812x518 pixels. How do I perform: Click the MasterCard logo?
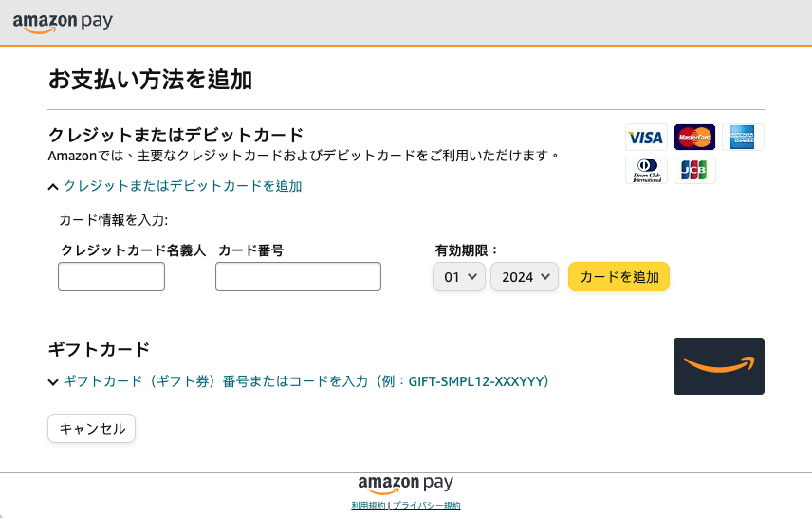tap(694, 138)
